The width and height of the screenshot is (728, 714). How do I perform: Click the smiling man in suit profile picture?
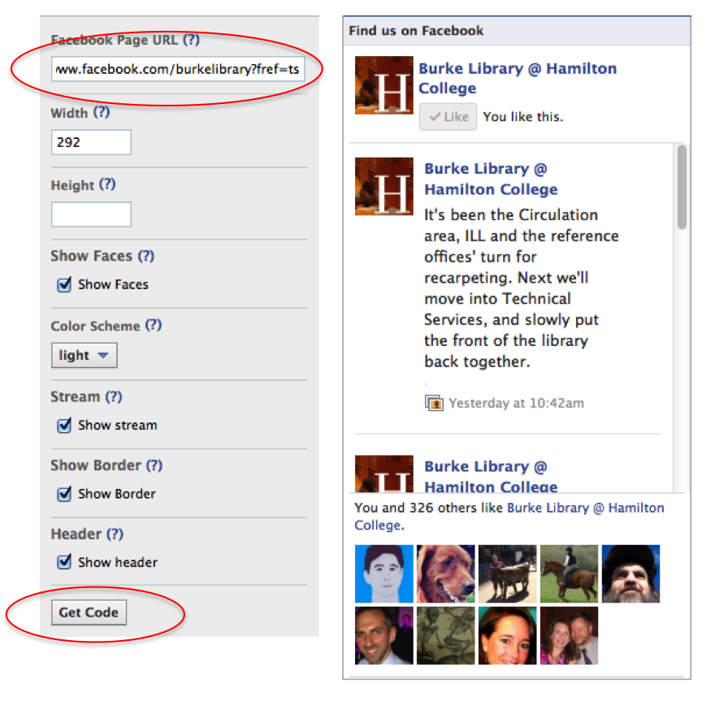384,635
